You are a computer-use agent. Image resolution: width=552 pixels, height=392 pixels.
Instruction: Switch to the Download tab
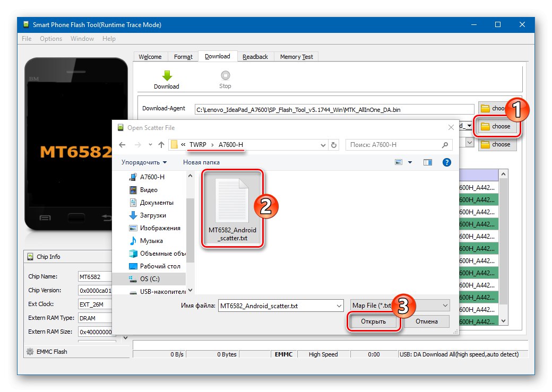pos(218,56)
